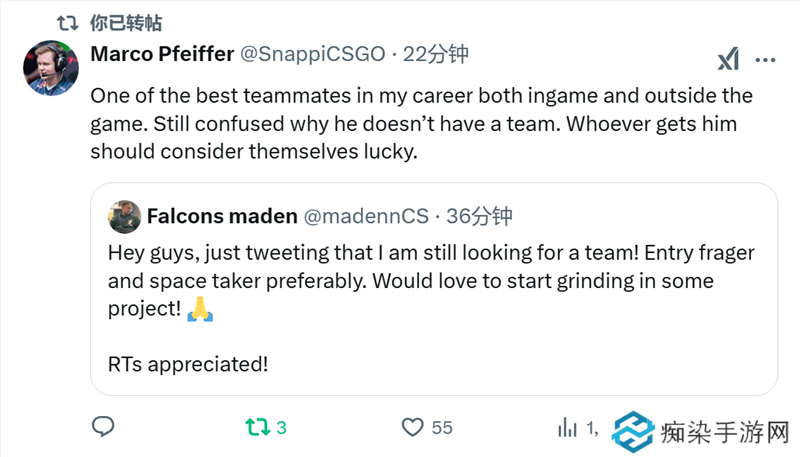Image resolution: width=800 pixels, height=457 pixels.
Task: Open Grok actions icon on the tweet
Action: tap(727, 60)
